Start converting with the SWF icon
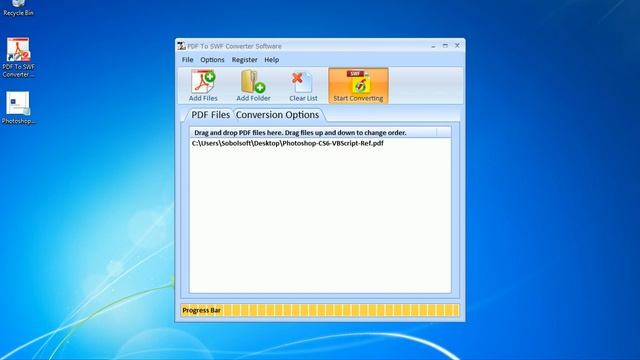 pos(358,86)
